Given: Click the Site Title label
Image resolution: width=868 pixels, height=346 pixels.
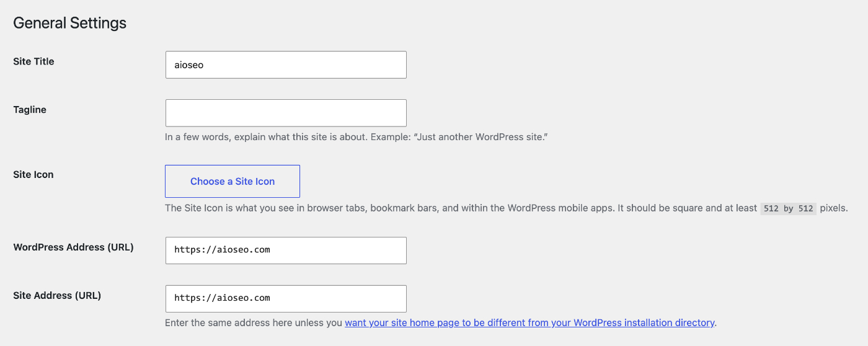Looking at the screenshot, I should (33, 61).
